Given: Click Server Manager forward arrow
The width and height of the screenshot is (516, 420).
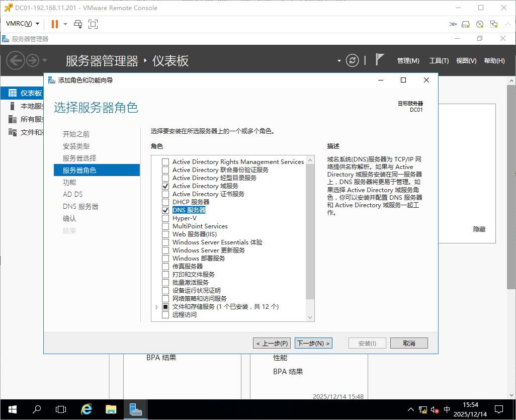Looking at the screenshot, I should click(33, 60).
